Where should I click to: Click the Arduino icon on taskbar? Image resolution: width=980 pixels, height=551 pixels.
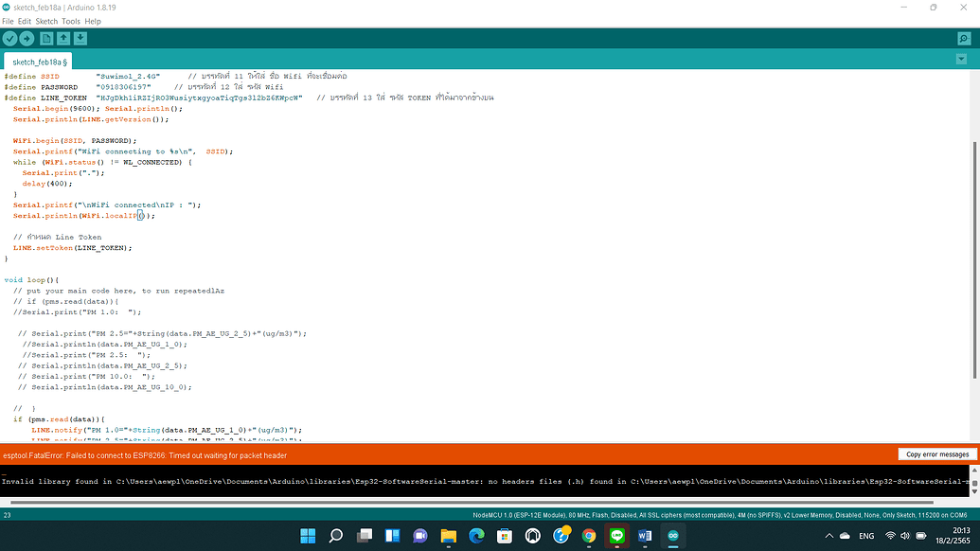tap(673, 536)
